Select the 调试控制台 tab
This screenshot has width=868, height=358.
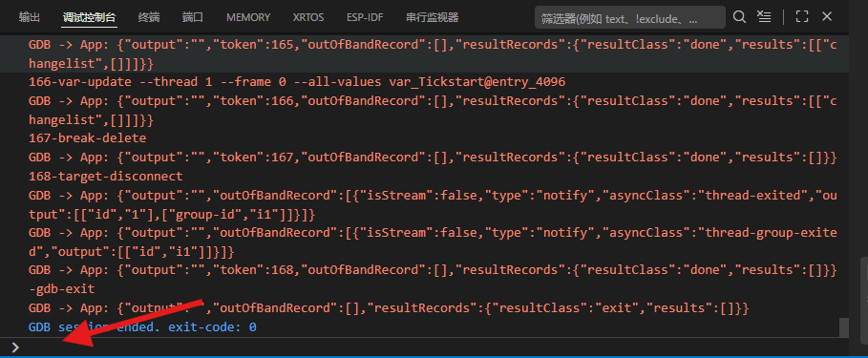pyautogui.click(x=89, y=18)
